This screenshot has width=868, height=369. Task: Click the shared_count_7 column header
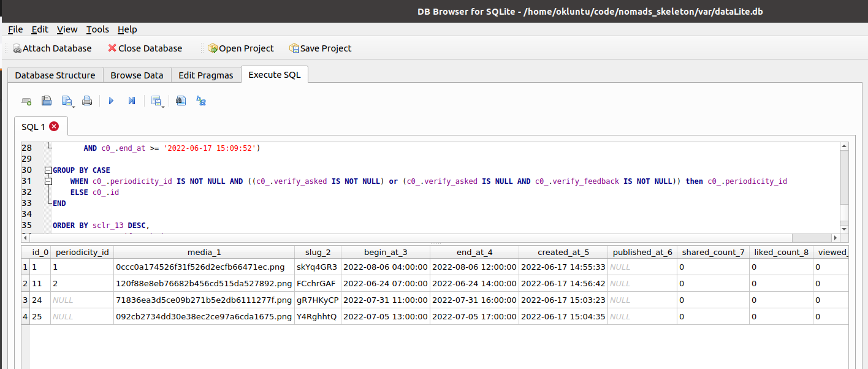click(x=713, y=252)
